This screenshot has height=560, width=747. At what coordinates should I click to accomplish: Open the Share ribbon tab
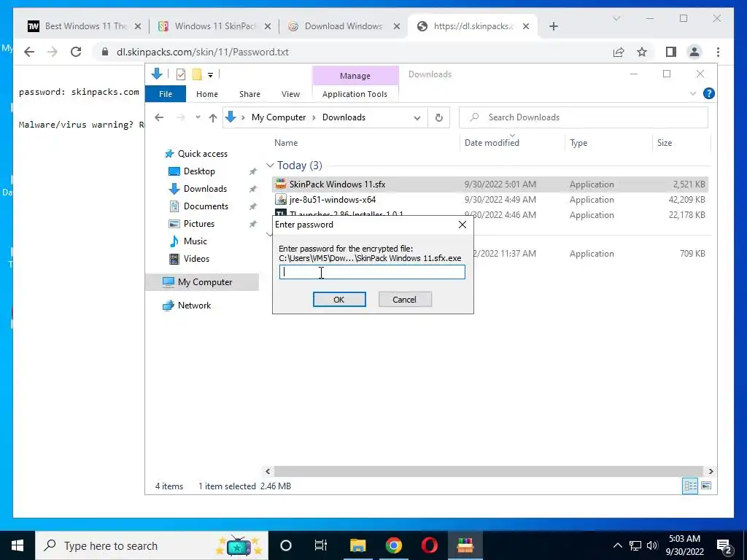[249, 94]
